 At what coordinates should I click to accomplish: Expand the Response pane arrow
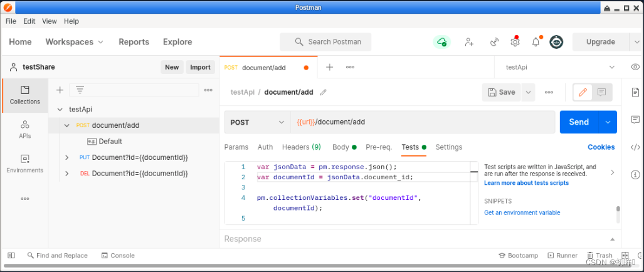click(x=613, y=239)
